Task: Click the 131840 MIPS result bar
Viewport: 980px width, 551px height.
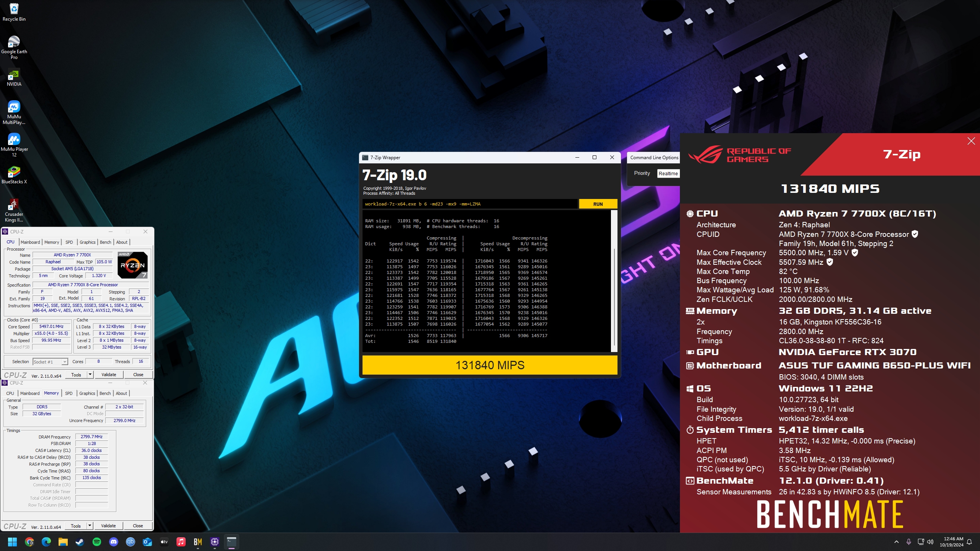Action: pyautogui.click(x=490, y=365)
